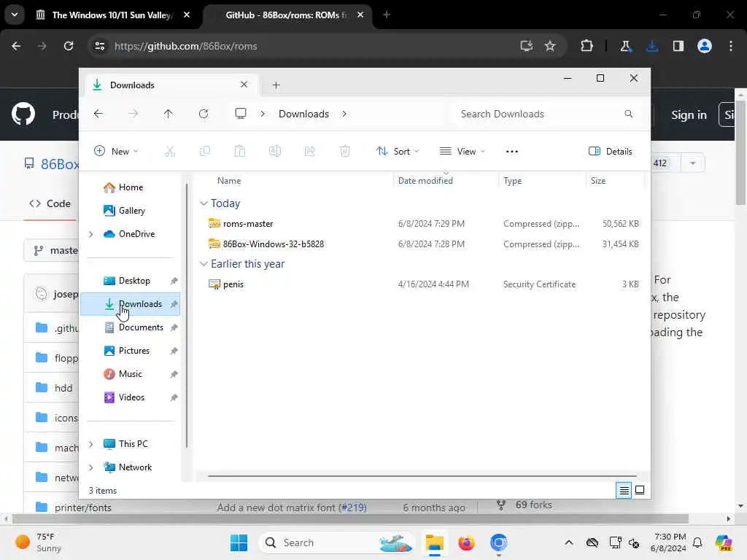747x560 pixels.
Task: Go up one folder level in Explorer
Action: [169, 114]
